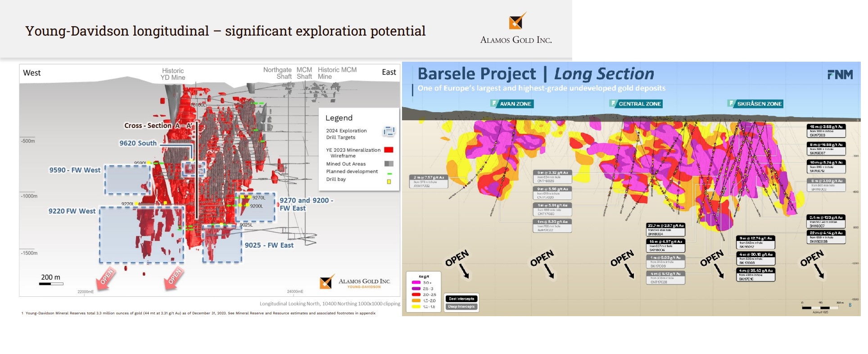Image resolution: width=868 pixels, height=354 pixels.
Task: Click the 2024 Exploration Drill Targets legend icon
Action: [389, 132]
